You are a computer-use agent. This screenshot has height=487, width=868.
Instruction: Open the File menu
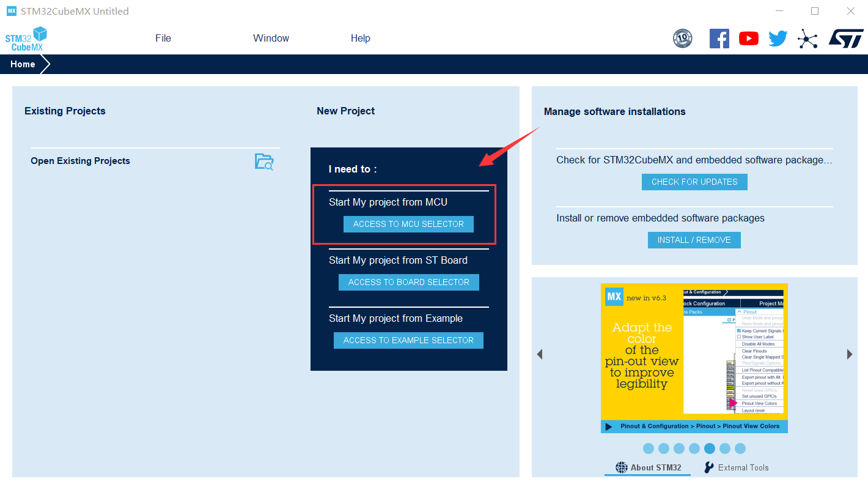(x=163, y=38)
